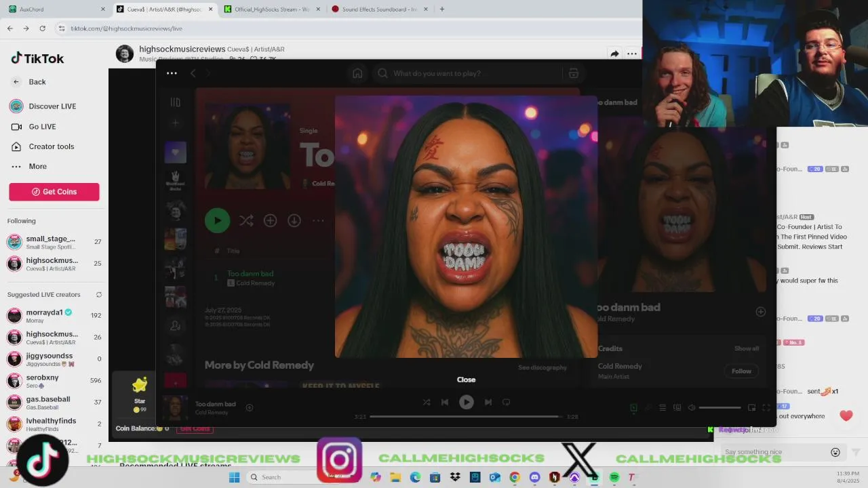Viewport: 868px width, 488px height.
Task: Select Go LIVE in sidebar
Action: [33, 127]
